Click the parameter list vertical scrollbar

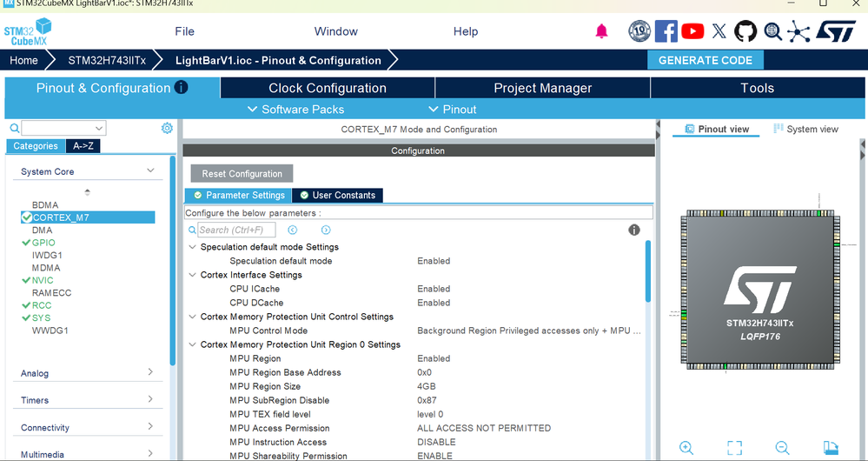pyautogui.click(x=648, y=271)
